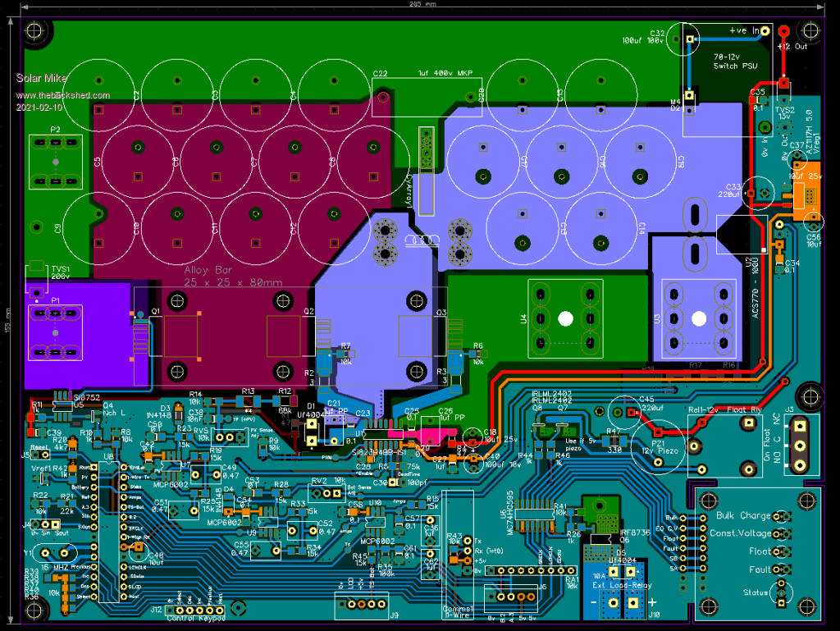Click the P1 connector on purple copper
840x631 pixels.
[55, 333]
